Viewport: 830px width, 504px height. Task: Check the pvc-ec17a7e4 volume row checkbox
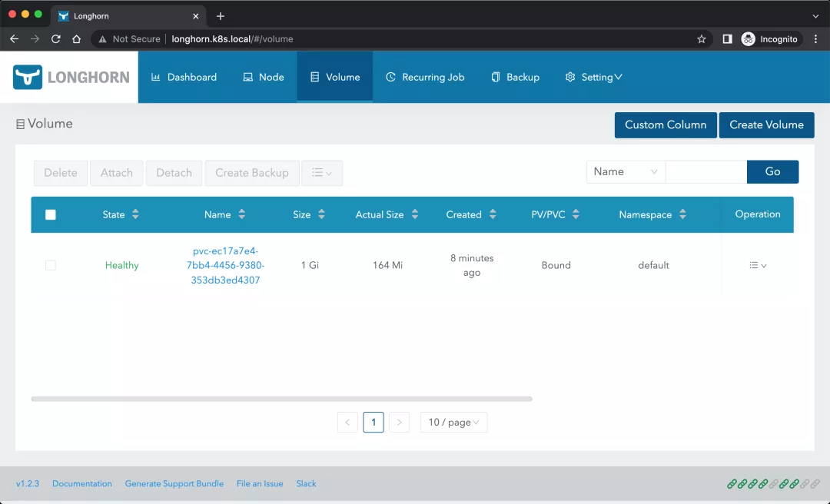[x=51, y=265]
